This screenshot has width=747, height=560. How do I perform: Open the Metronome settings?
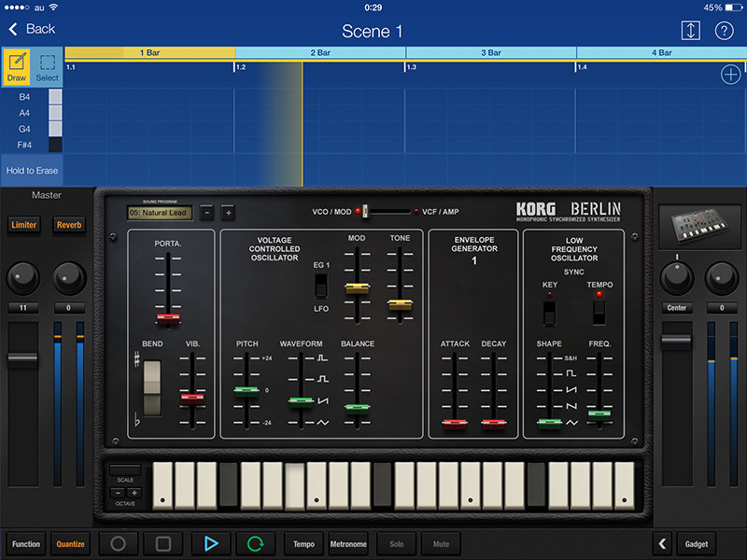(348, 544)
